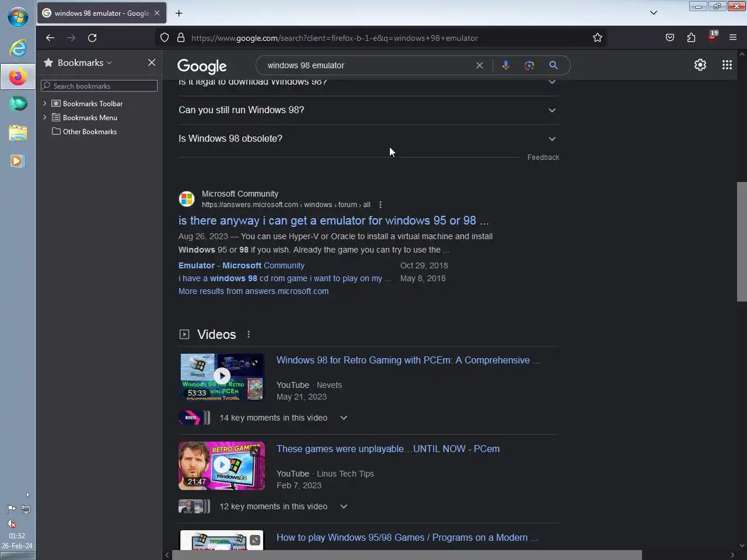The image size is (747, 560).
Task: Reload the current page
Action: 92,38
